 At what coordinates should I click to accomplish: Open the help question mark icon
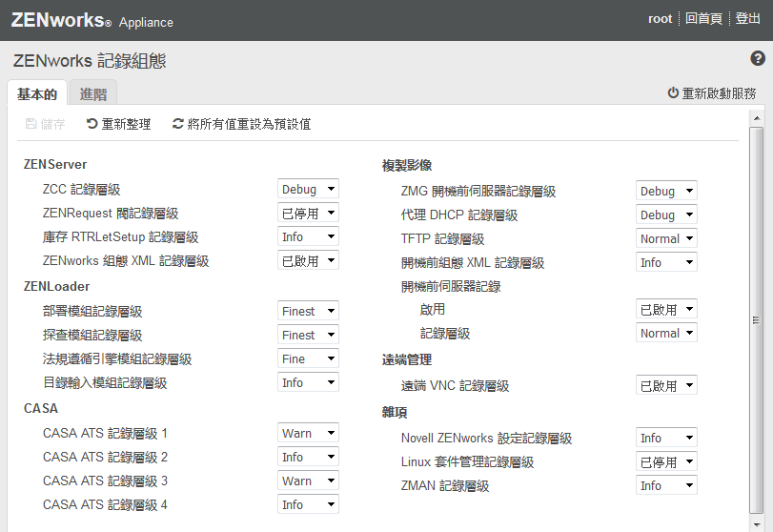coord(757,58)
